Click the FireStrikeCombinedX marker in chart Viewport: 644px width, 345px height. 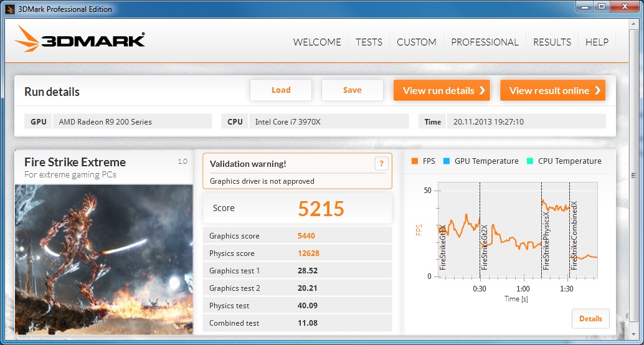[574, 235]
